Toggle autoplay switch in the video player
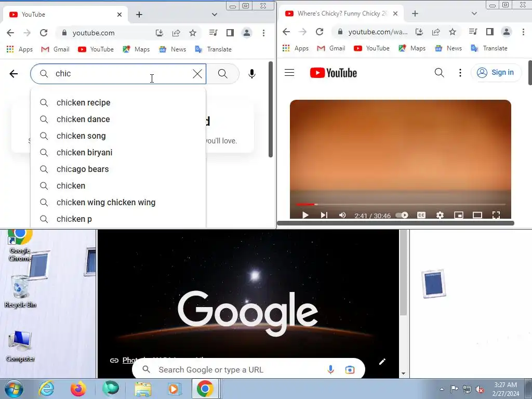This screenshot has height=399, width=532. coord(402,215)
